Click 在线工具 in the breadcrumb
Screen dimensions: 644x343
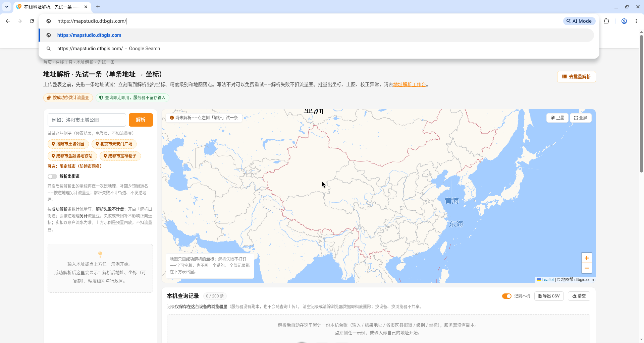coord(64,62)
